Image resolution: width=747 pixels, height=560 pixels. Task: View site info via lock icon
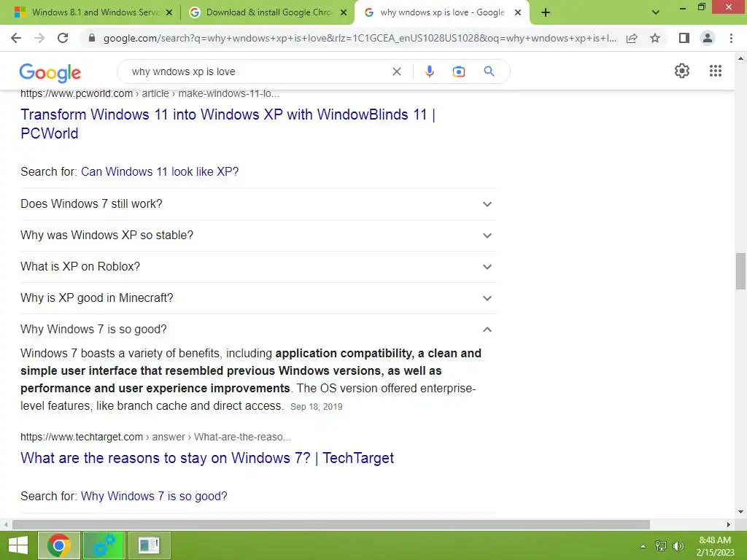pos(93,38)
